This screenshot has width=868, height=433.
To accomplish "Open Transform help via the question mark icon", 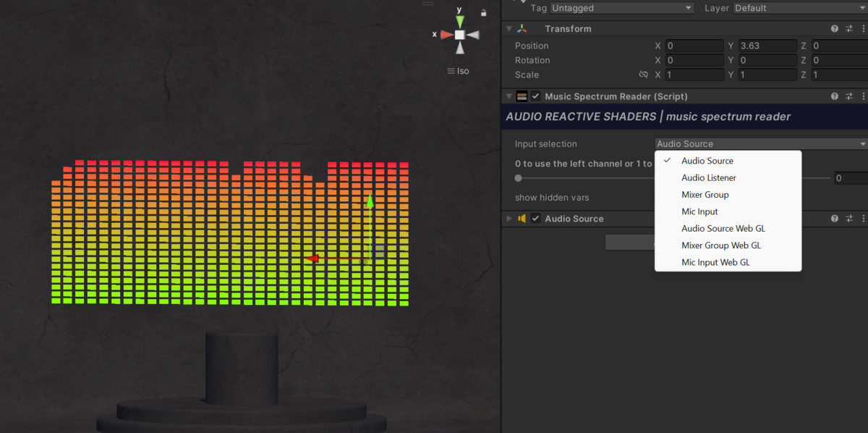I will [x=834, y=28].
